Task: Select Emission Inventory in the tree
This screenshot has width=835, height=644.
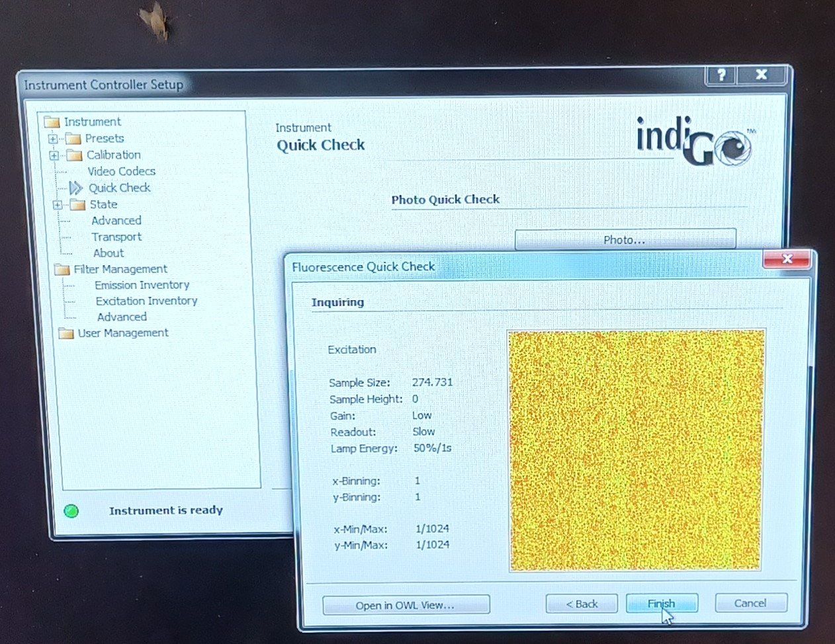Action: (x=142, y=285)
